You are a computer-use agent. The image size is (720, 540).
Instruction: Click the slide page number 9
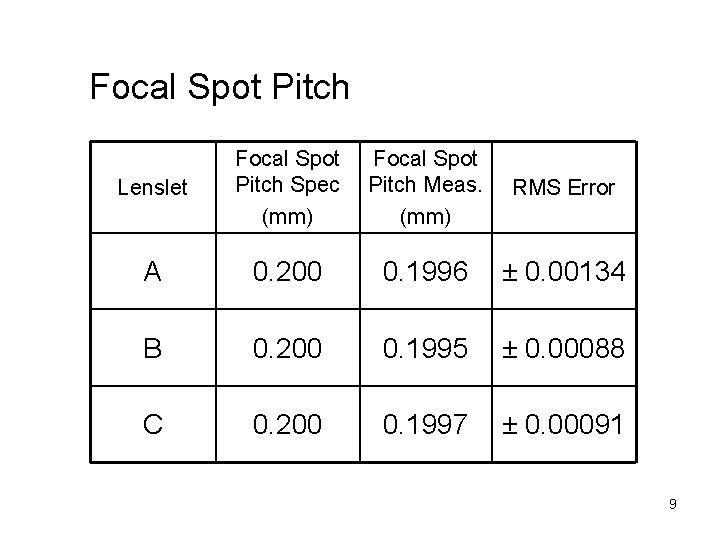(x=673, y=504)
